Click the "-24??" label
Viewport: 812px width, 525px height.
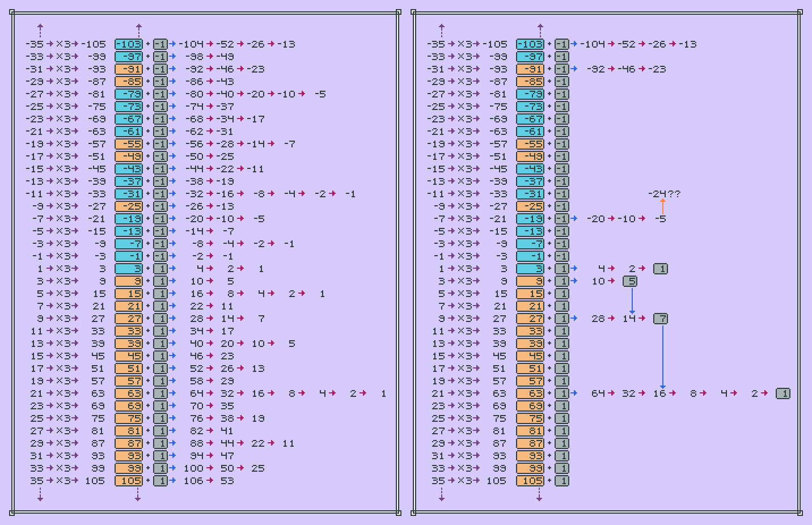[x=664, y=194]
